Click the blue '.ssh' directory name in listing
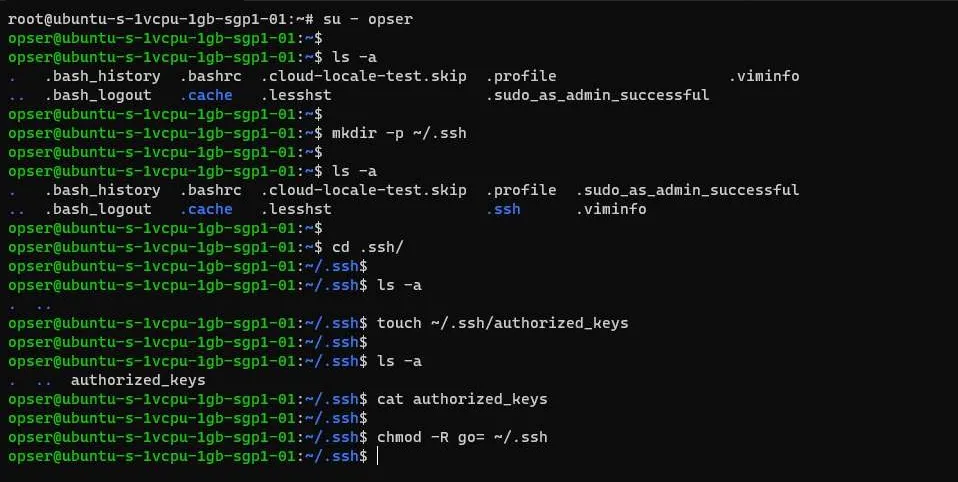Viewport: 958px width, 482px height. tap(503, 210)
